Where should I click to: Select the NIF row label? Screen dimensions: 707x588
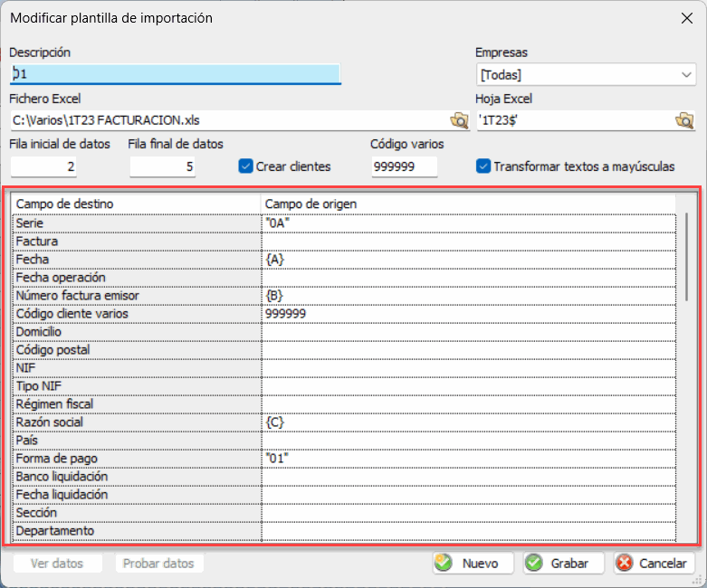tap(137, 368)
